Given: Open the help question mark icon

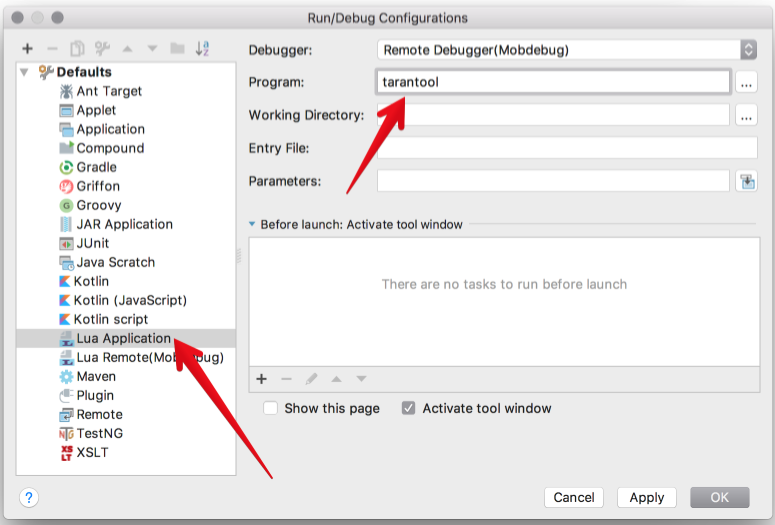Looking at the screenshot, I should coord(29,497).
